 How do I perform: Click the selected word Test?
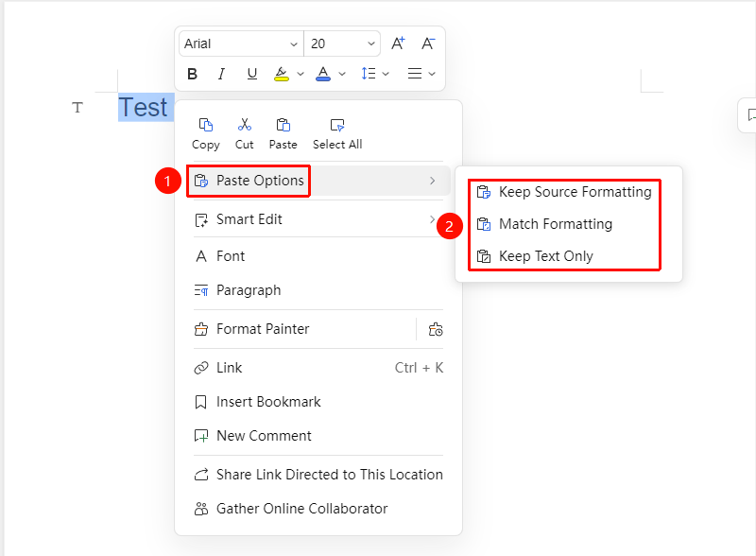144,107
